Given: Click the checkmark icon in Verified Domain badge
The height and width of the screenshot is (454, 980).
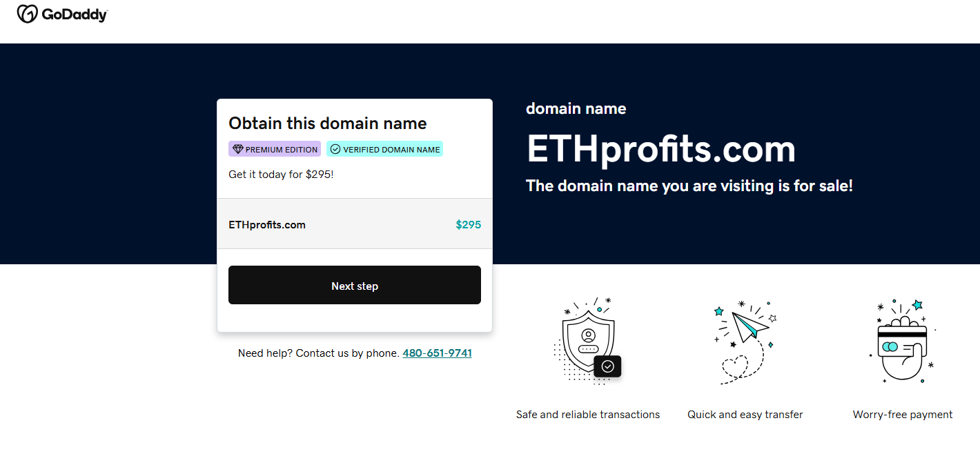Looking at the screenshot, I should coord(335,149).
